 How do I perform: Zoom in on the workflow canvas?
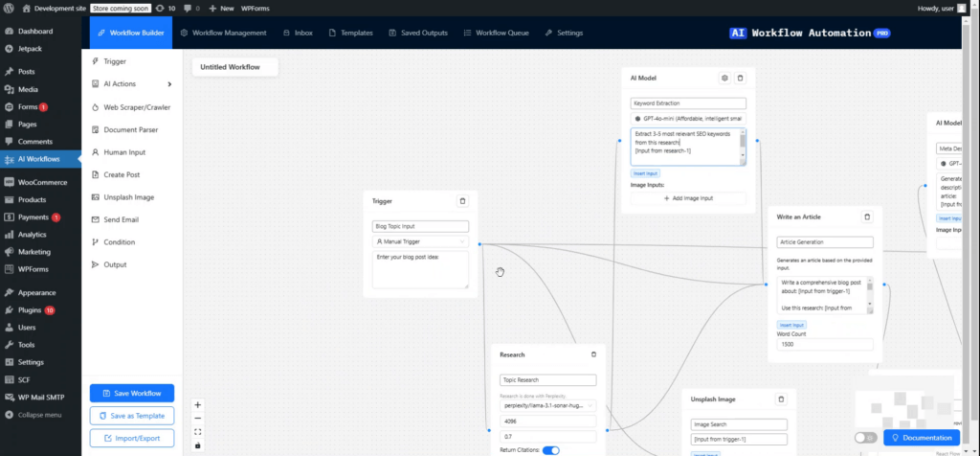tap(197, 405)
